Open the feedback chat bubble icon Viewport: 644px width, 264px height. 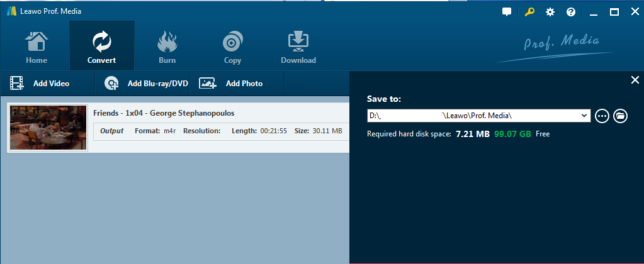[507, 12]
